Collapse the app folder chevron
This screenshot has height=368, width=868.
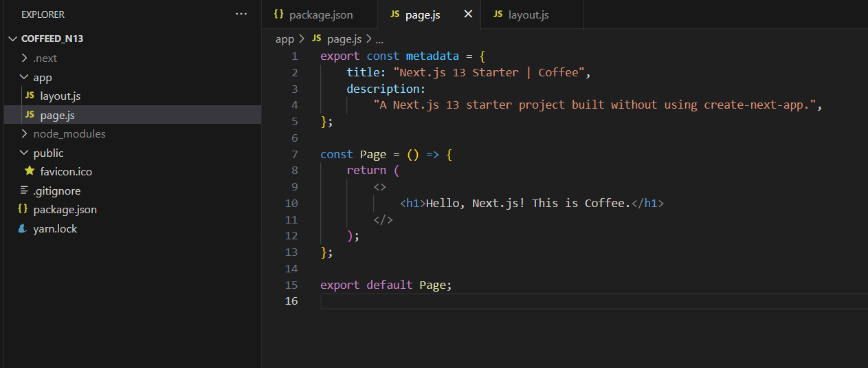25,78
